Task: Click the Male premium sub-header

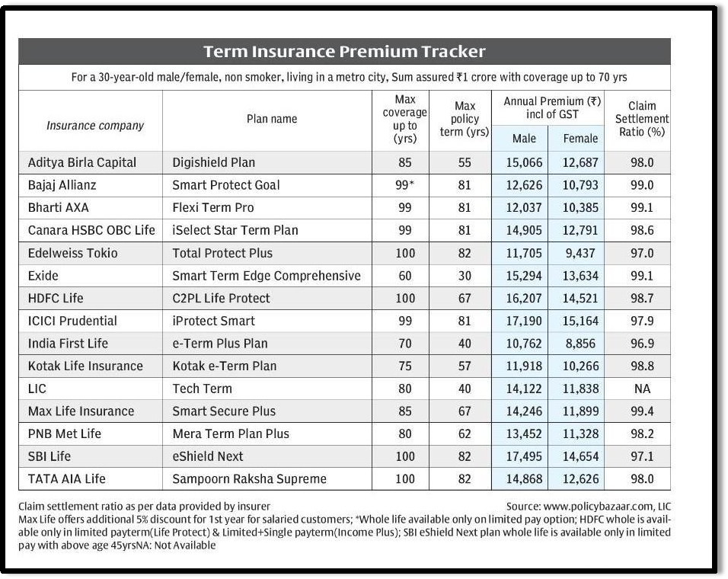Action: pyautogui.click(x=523, y=139)
